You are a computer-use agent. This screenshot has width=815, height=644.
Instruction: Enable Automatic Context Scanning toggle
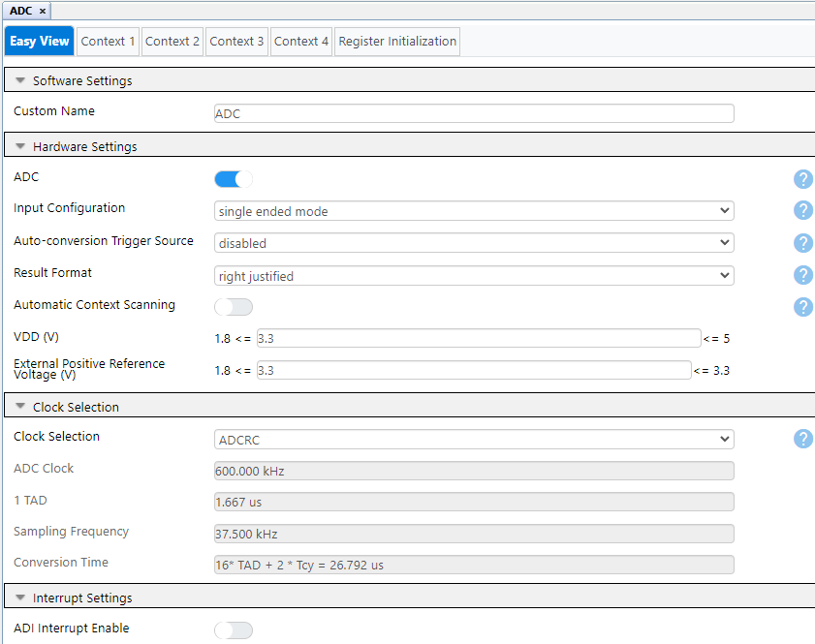[233, 307]
